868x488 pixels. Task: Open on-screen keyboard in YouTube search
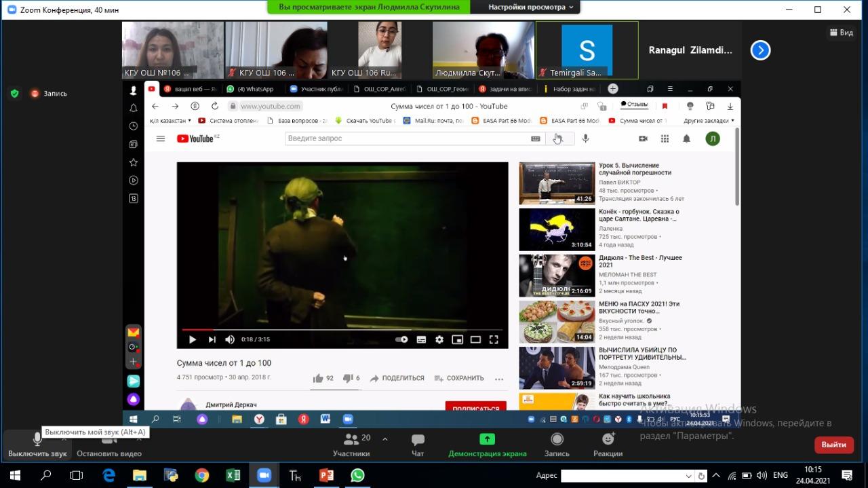point(536,138)
